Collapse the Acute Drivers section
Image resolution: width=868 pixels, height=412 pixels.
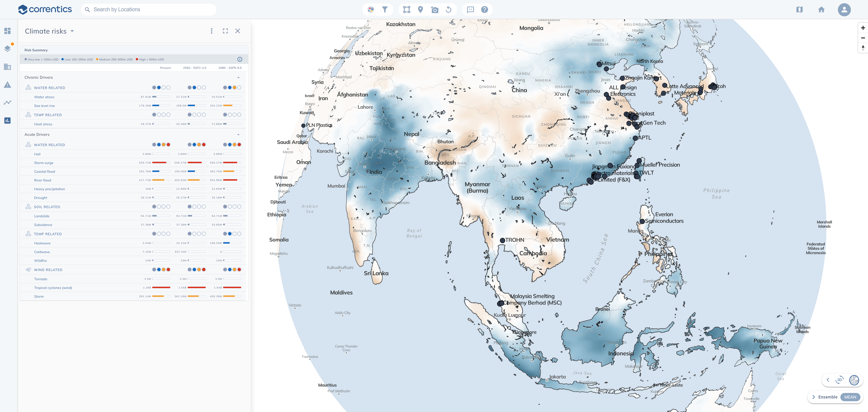238,134
